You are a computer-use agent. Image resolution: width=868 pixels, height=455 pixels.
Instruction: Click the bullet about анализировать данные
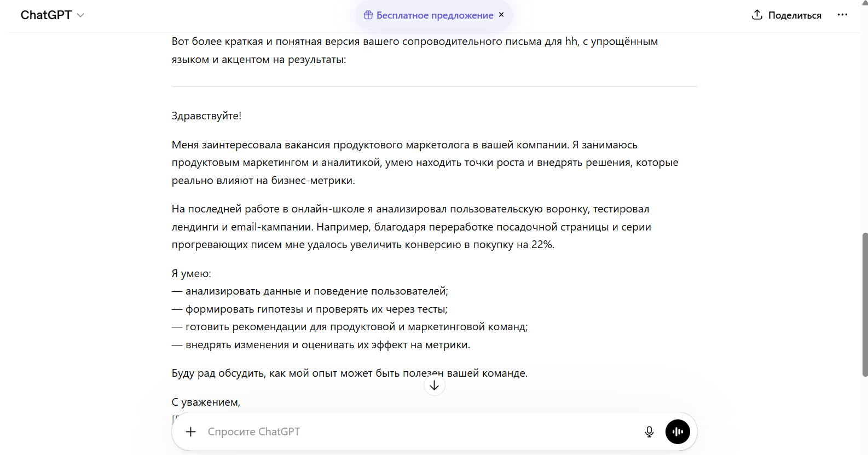click(316, 291)
